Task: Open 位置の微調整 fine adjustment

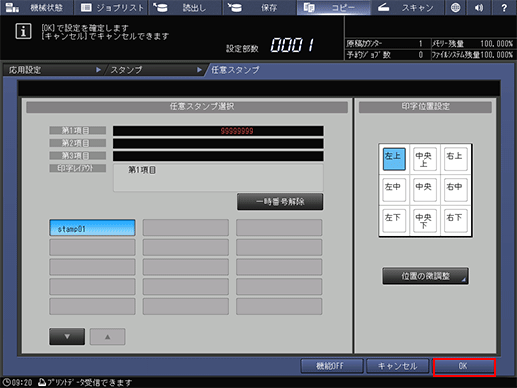Action: pos(425,276)
